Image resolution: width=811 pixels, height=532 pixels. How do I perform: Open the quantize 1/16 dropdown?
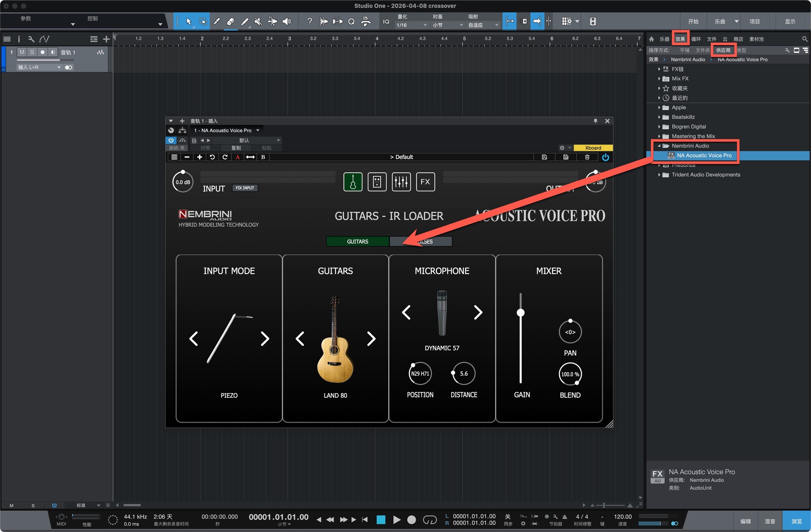[412, 25]
